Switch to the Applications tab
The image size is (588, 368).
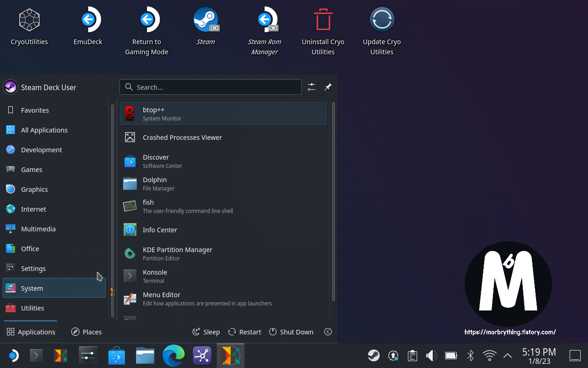pos(31,332)
